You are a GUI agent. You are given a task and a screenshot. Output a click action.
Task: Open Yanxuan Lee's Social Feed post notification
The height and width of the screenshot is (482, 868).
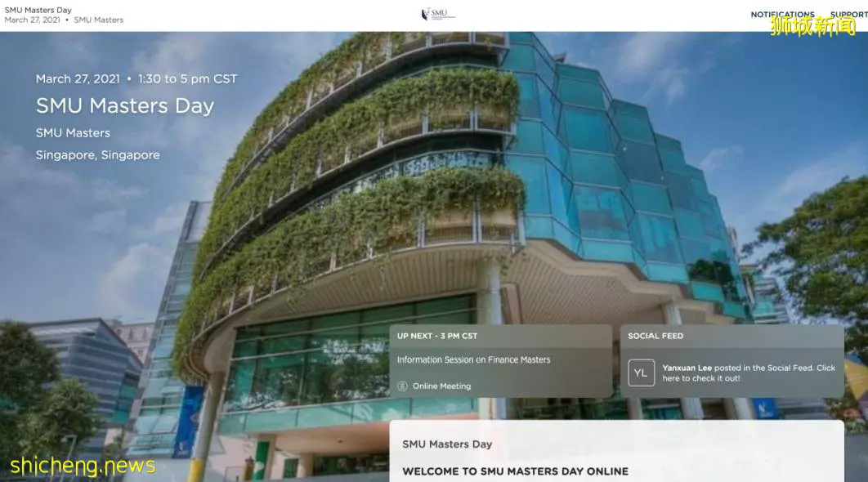pos(749,373)
